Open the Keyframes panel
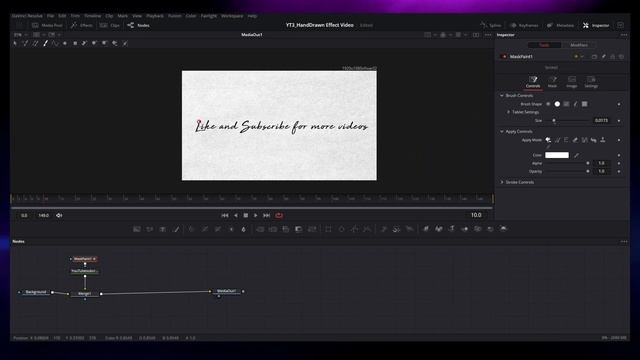This screenshot has height=360, width=640. coord(524,25)
